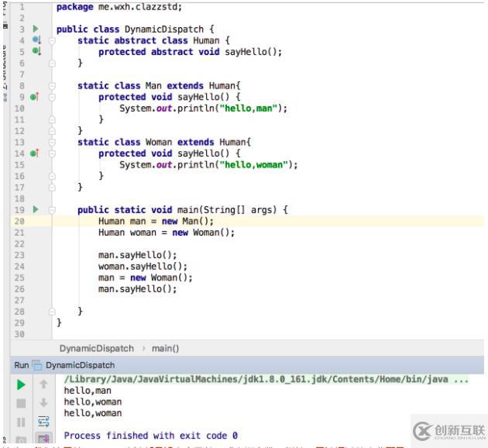
Task: Collapse the Human class fold marker on line 4
Action: (x=53, y=40)
